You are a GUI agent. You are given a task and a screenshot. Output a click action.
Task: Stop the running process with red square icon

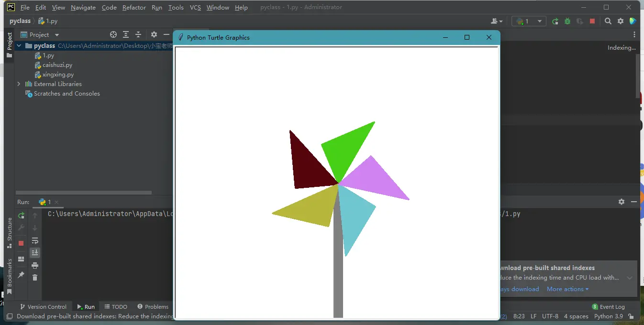point(21,243)
